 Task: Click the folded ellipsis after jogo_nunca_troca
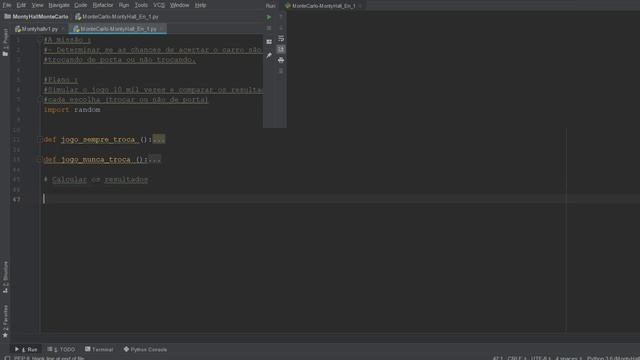point(155,160)
